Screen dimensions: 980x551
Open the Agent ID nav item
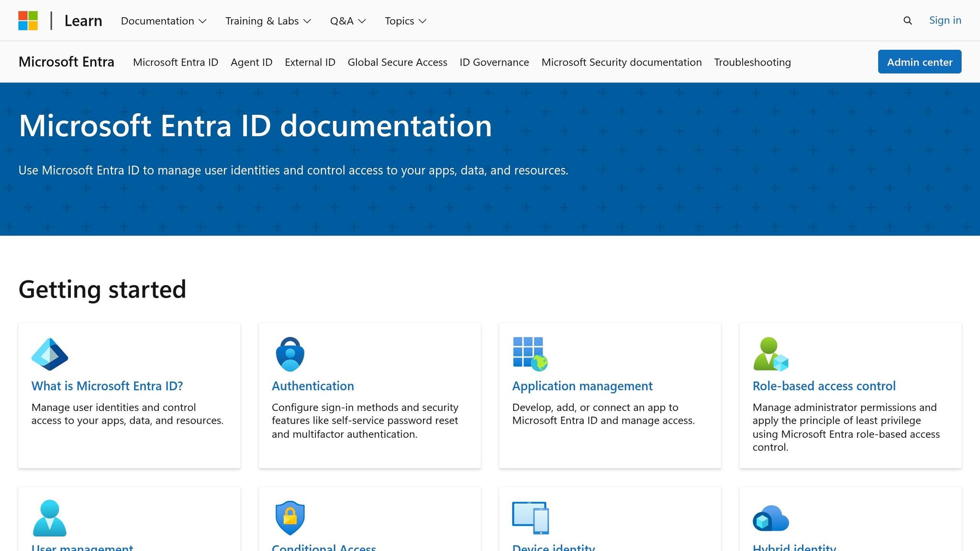(x=251, y=62)
